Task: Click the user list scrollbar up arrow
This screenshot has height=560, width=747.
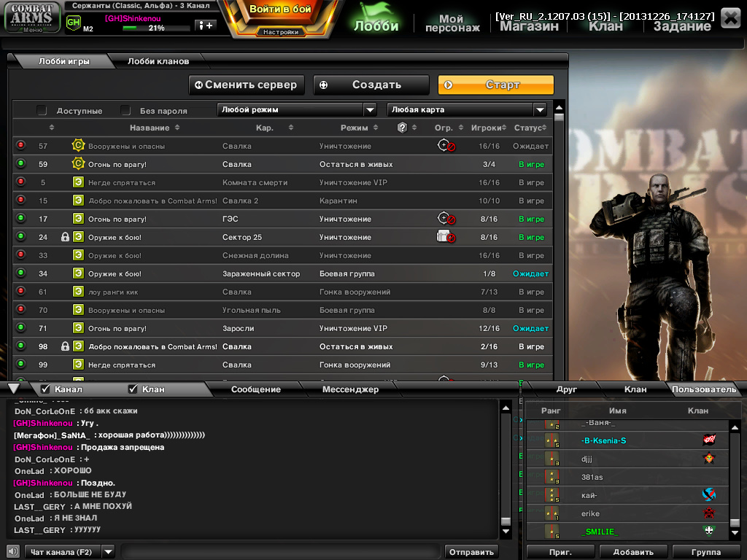Action: tap(735, 427)
